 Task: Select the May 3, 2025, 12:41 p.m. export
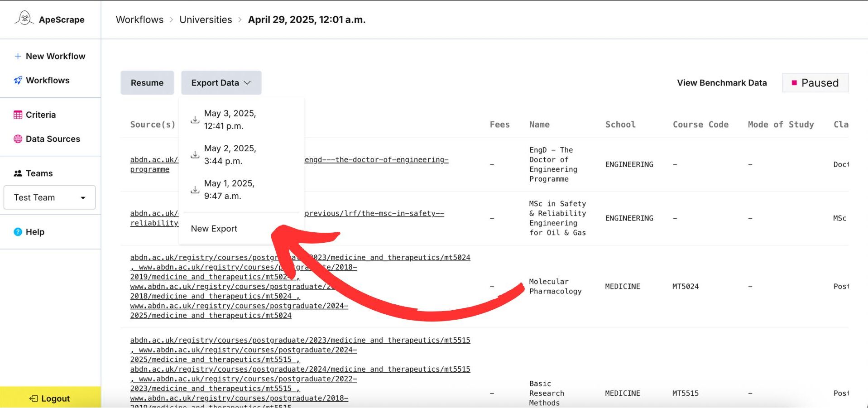pos(241,120)
